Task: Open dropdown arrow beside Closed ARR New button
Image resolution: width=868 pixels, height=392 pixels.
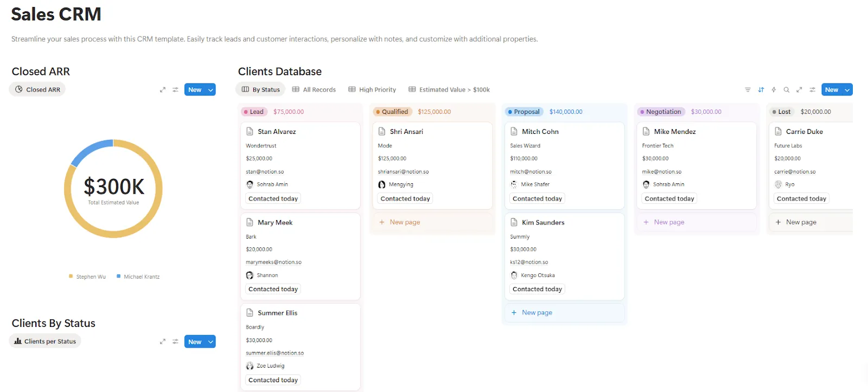Action: (210, 90)
